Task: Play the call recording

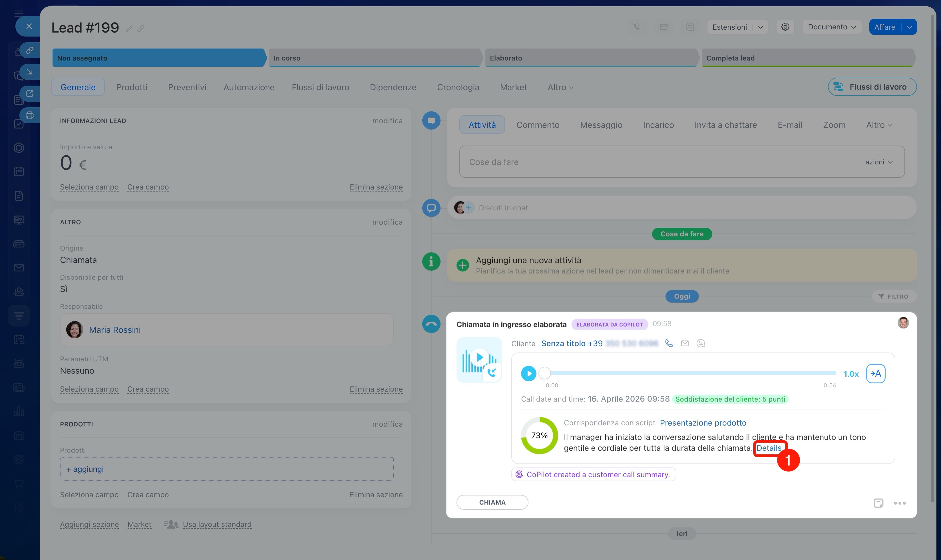Action: pyautogui.click(x=528, y=374)
